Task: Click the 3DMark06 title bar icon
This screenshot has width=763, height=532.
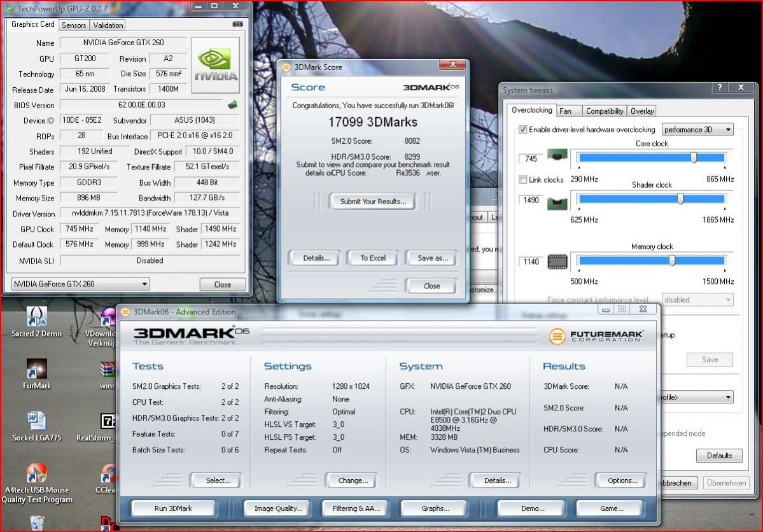Action: click(125, 312)
